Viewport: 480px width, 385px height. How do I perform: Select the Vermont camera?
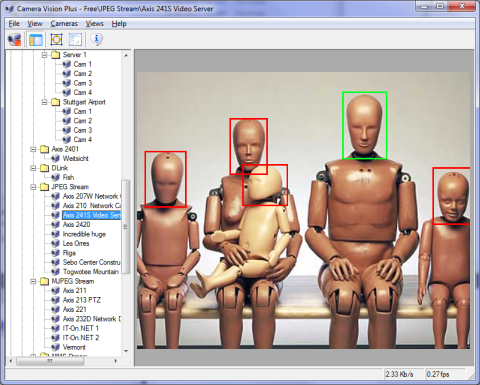pos(74,347)
